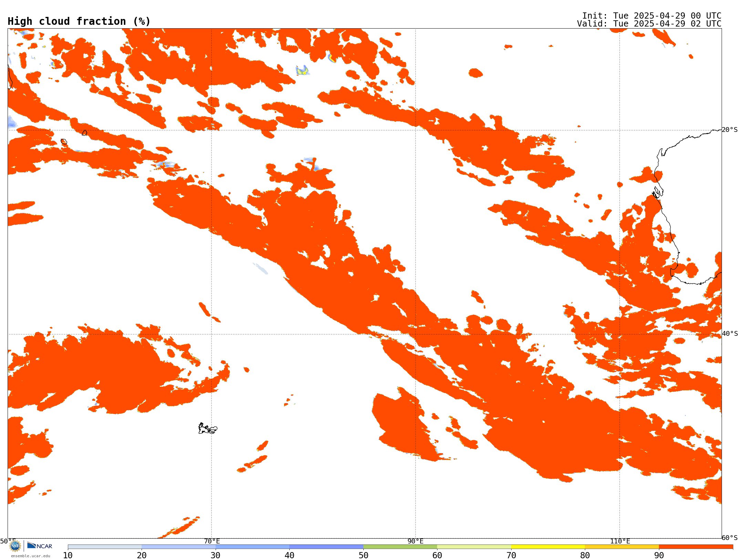The height and width of the screenshot is (560, 744).
Task: Click the 40°S latitude label
Action: 730,334
